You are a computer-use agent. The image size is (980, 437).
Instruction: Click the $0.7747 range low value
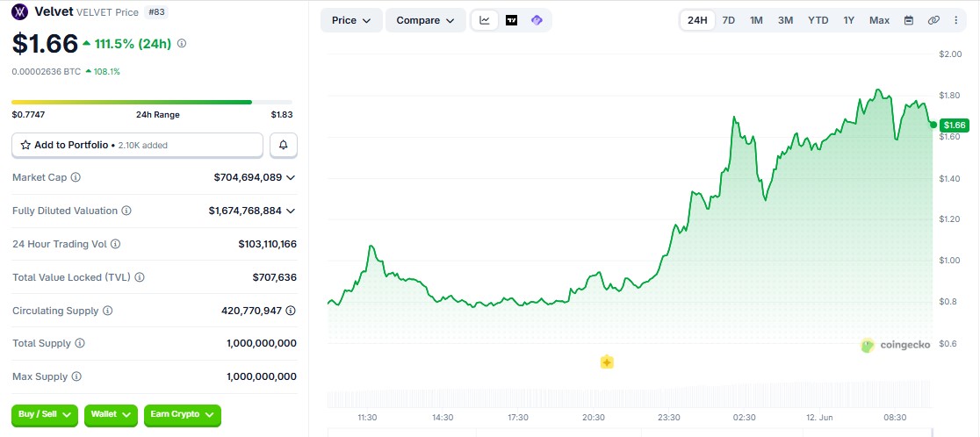point(28,114)
